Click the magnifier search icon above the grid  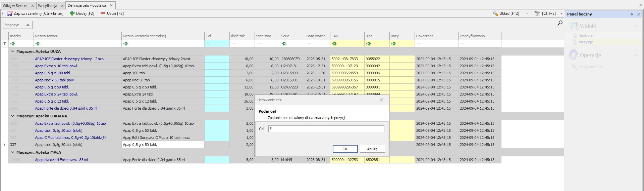560,23
